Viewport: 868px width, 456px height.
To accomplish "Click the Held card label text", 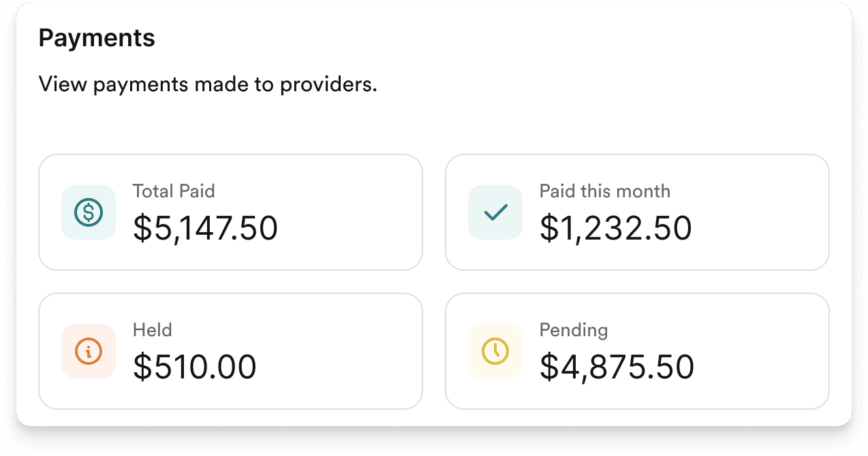I will click(x=153, y=330).
